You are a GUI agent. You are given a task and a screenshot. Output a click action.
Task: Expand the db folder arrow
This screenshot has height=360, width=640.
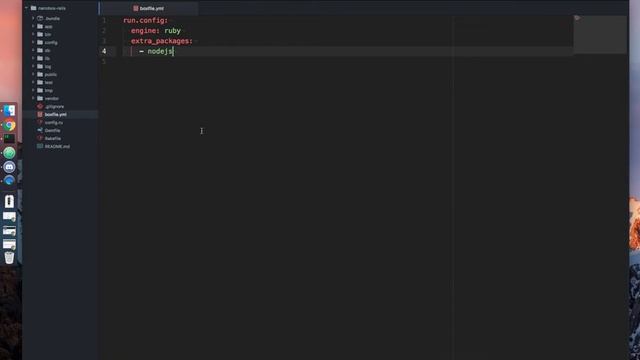33,50
